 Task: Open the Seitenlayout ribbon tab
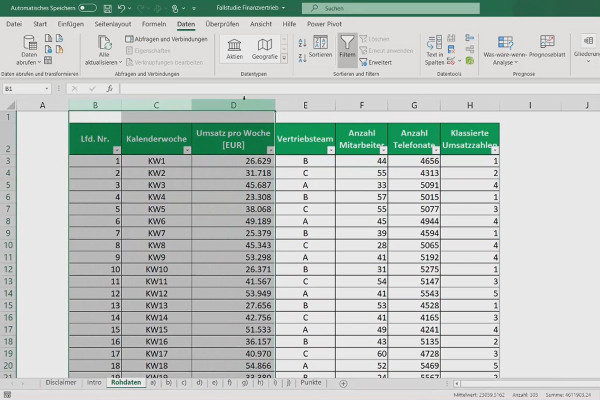click(x=112, y=24)
